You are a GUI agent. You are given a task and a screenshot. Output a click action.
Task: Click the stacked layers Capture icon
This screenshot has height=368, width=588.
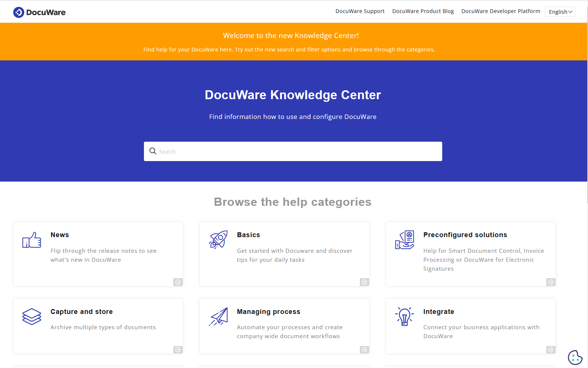pos(32,317)
